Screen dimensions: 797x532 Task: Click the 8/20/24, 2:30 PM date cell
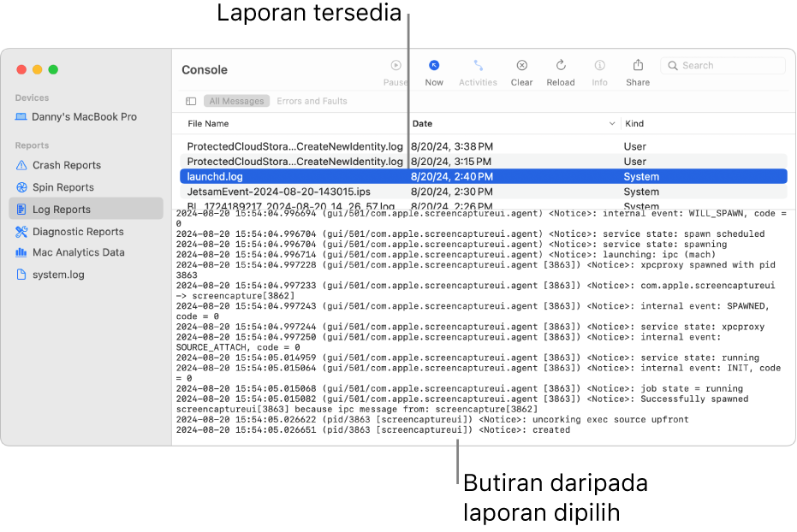[452, 192]
